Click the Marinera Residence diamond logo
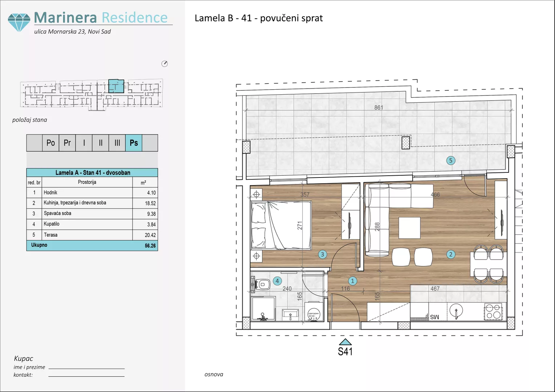 pos(19,23)
